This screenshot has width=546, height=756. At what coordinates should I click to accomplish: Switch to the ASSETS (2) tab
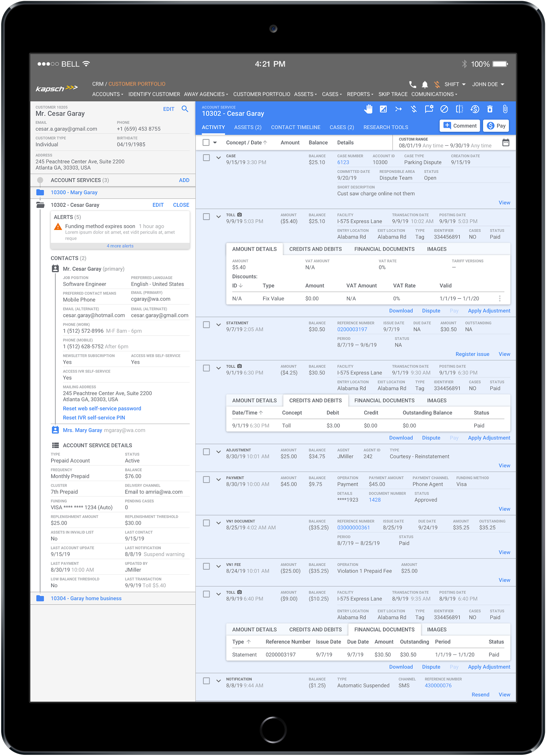[248, 127]
